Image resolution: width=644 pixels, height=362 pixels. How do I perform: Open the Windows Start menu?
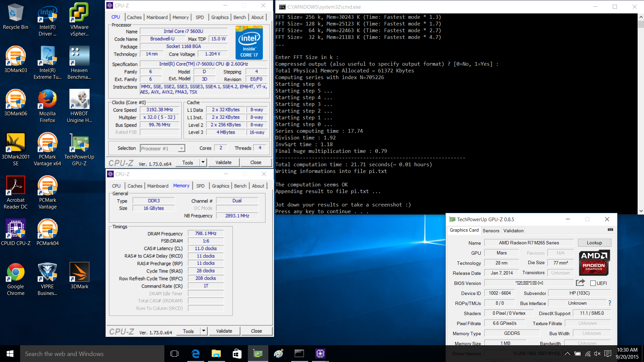pyautogui.click(x=10, y=354)
